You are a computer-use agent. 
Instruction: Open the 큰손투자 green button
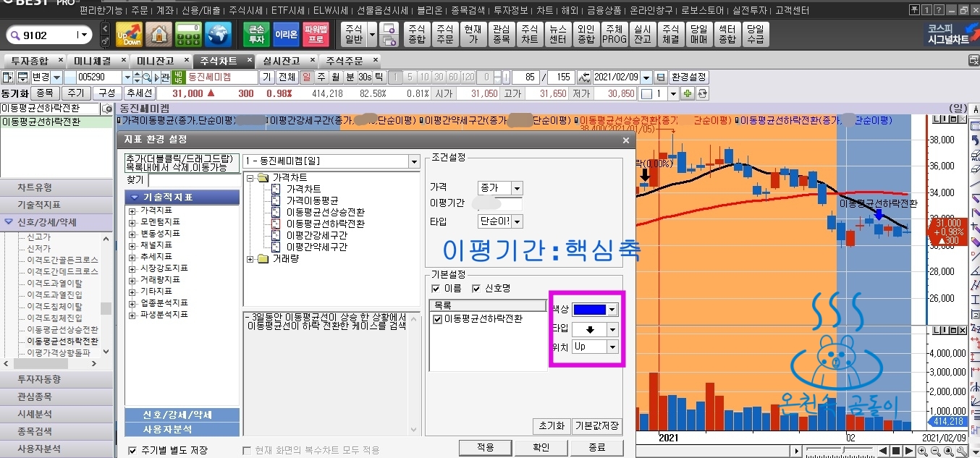[256, 34]
